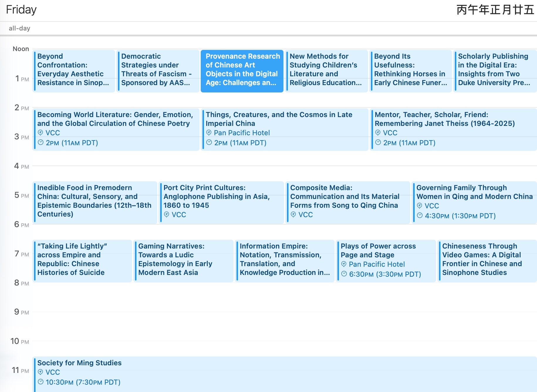Select Democratic Strategies under Threats of Fascism event
This screenshot has width=537, height=392.
pyautogui.click(x=158, y=70)
